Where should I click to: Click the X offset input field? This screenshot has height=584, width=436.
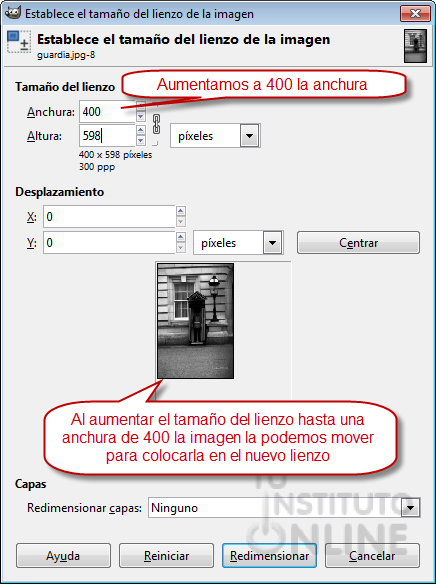point(109,216)
